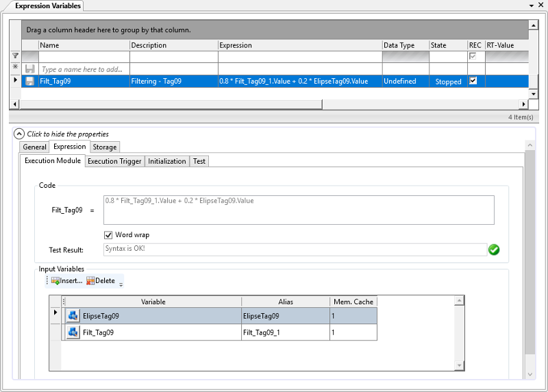
Task: Open the Test tab
Action: pos(199,161)
